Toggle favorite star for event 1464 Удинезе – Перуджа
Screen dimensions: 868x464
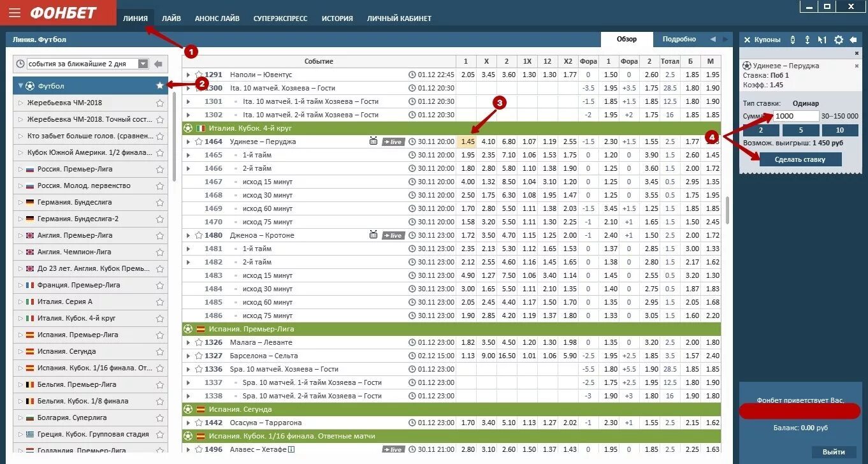(198, 141)
